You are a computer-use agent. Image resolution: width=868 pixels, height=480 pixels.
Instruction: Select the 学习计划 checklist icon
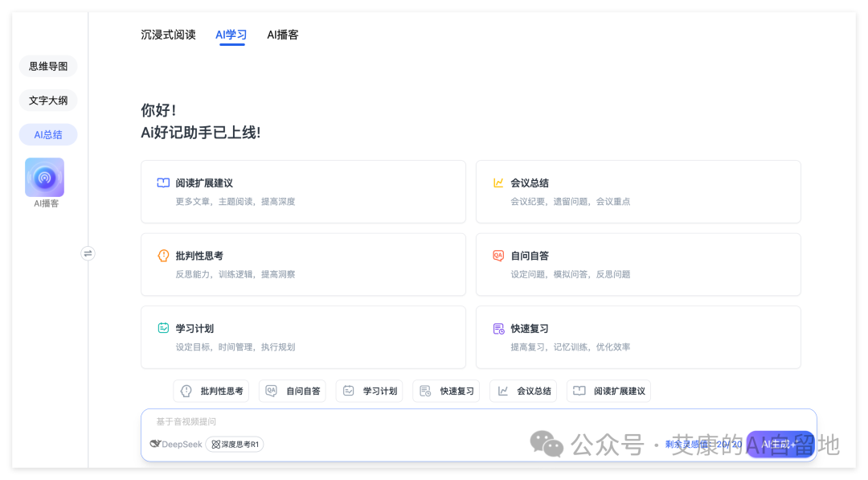[162, 328]
